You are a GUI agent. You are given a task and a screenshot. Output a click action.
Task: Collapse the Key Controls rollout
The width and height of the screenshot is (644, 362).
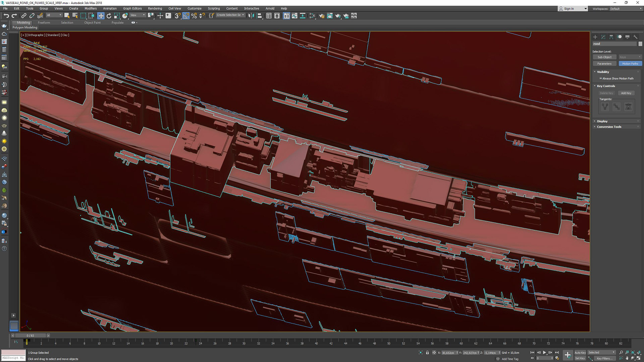(x=606, y=86)
